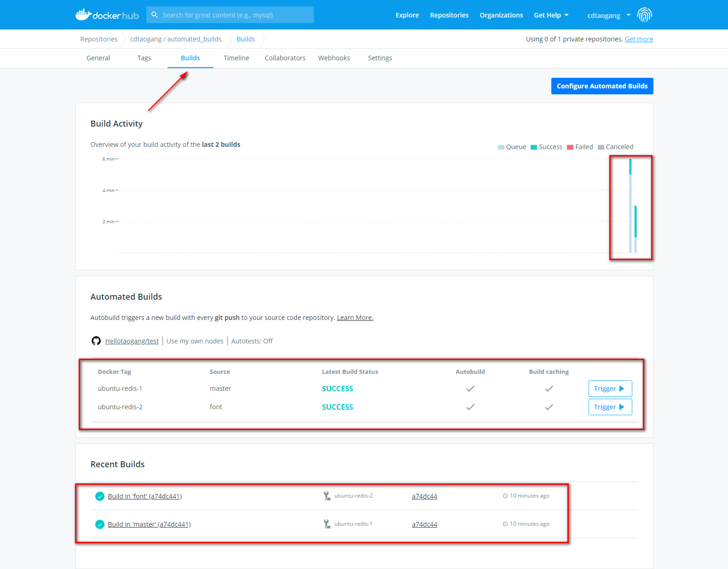Click Autobuild checkmark for ubuntu-redis-2
Screen dimensions: 728x569
point(470,407)
